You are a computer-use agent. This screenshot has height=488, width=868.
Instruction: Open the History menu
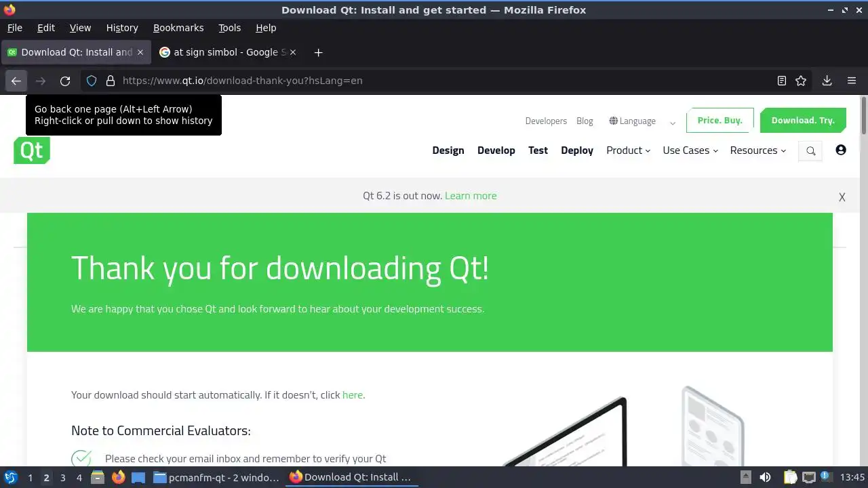coord(122,28)
